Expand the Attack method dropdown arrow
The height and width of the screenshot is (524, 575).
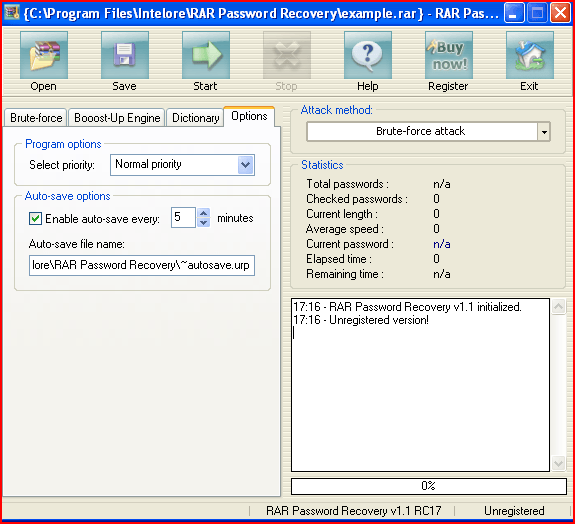[544, 132]
